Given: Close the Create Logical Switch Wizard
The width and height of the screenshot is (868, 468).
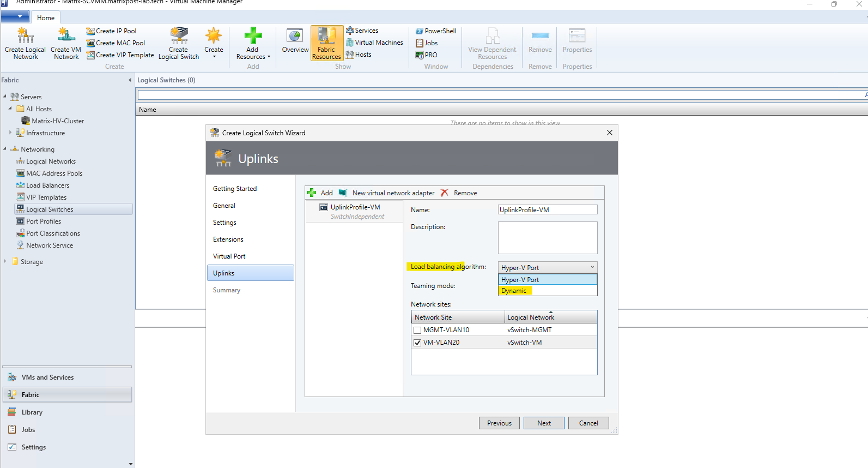Looking at the screenshot, I should (610, 133).
